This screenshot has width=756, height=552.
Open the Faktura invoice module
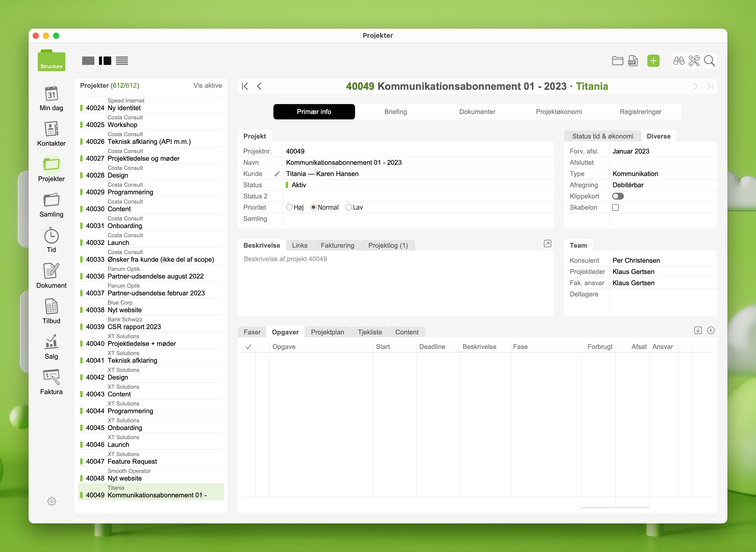click(x=51, y=377)
